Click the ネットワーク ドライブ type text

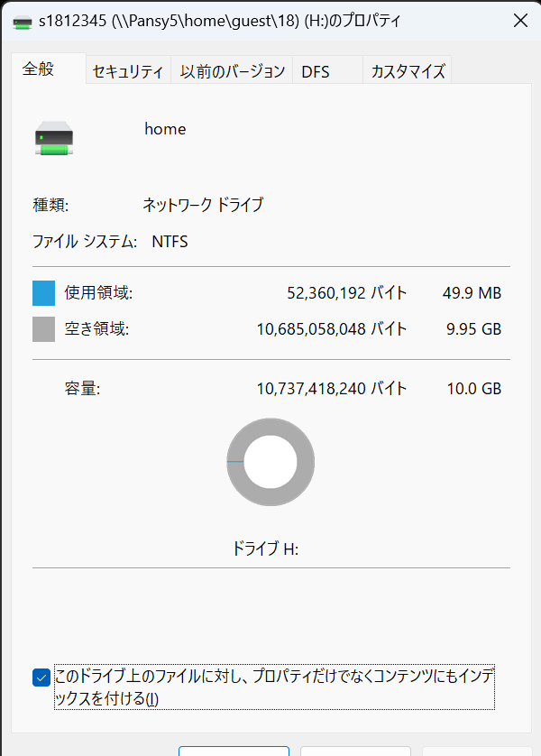coord(203,205)
